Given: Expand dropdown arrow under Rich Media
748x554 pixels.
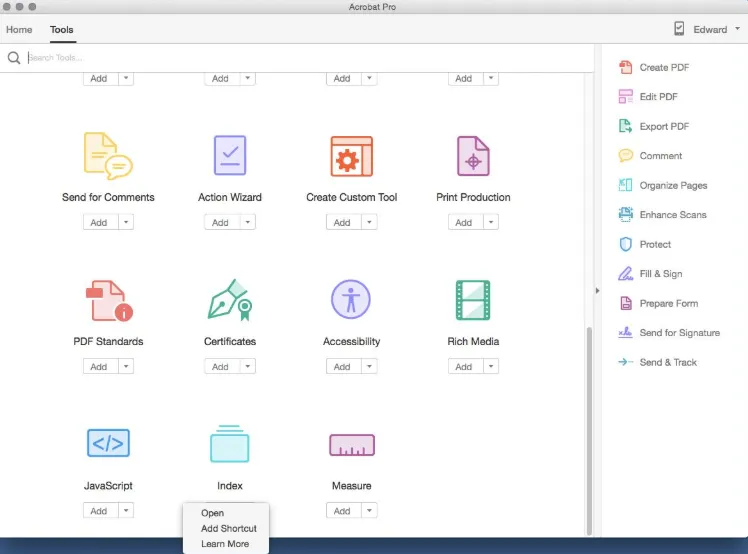Looking at the screenshot, I should [491, 366].
